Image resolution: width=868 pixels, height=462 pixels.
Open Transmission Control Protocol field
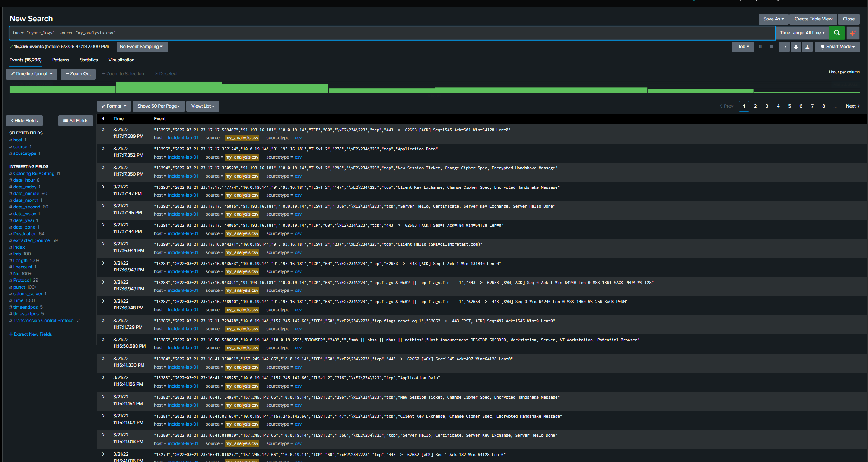(x=44, y=321)
